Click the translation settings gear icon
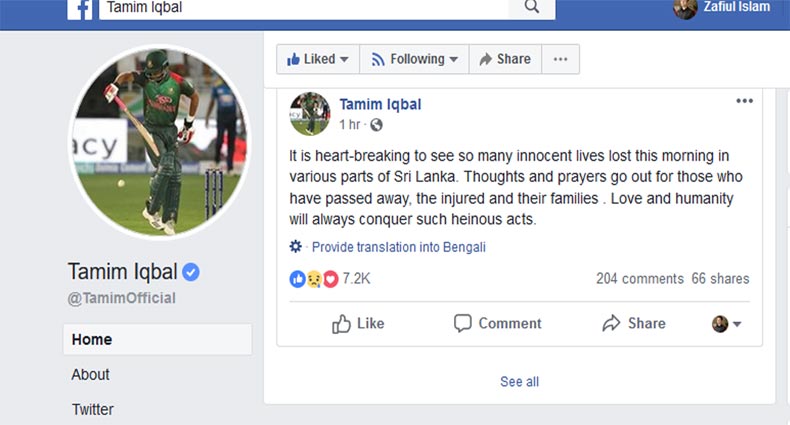The height and width of the screenshot is (425, 790). pos(295,247)
